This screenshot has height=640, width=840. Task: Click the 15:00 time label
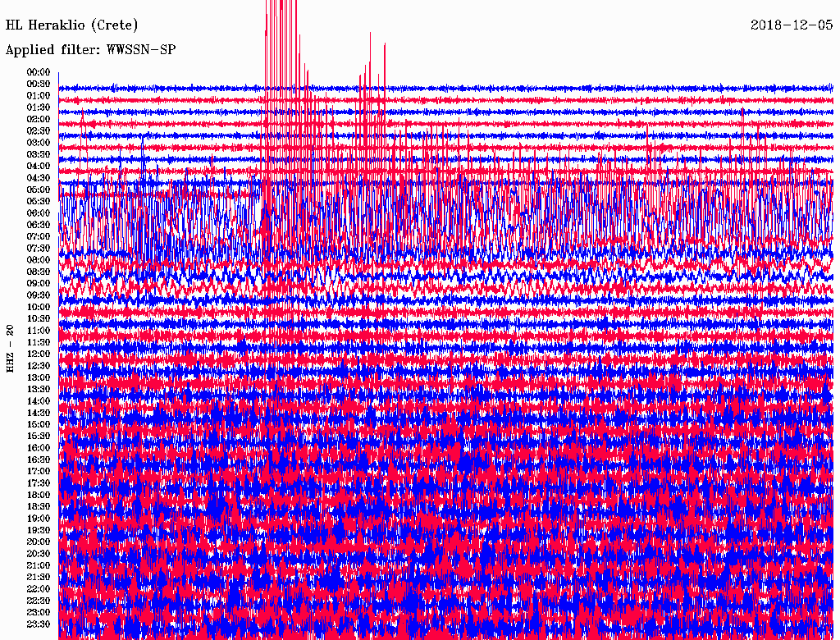(39, 424)
